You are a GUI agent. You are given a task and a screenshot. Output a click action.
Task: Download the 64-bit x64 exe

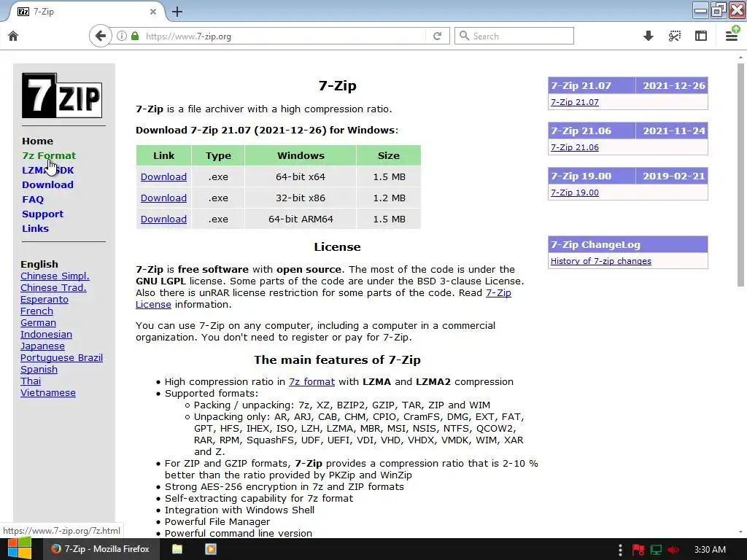[x=163, y=176]
